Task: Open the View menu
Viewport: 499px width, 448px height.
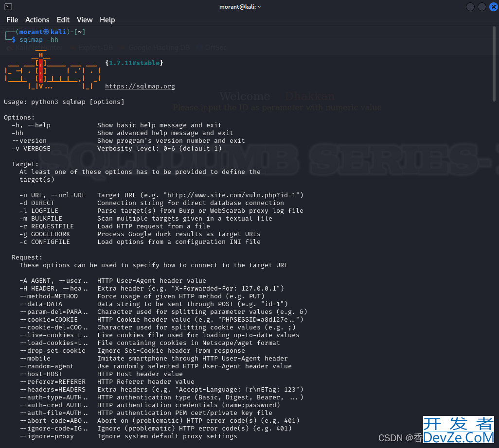Action: point(85,20)
